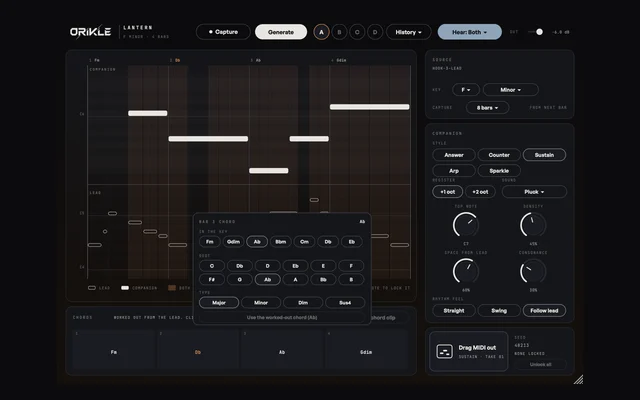Choose Straight rhythm feel
640x400 pixels.
(454, 311)
